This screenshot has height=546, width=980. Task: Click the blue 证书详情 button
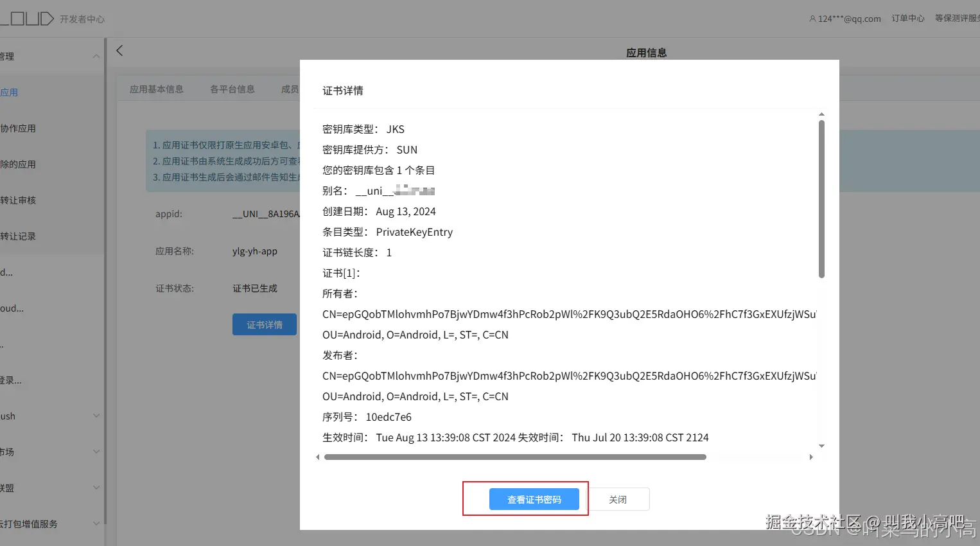point(265,324)
